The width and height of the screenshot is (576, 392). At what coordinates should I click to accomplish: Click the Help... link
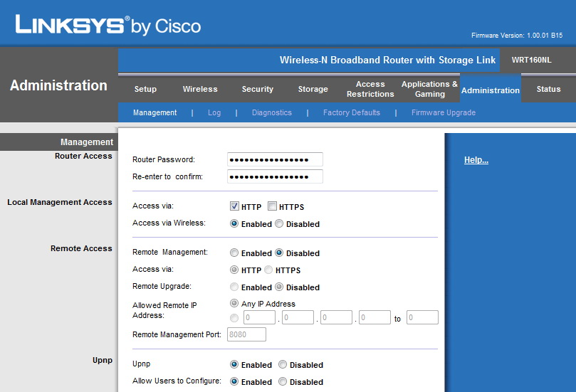click(x=476, y=159)
